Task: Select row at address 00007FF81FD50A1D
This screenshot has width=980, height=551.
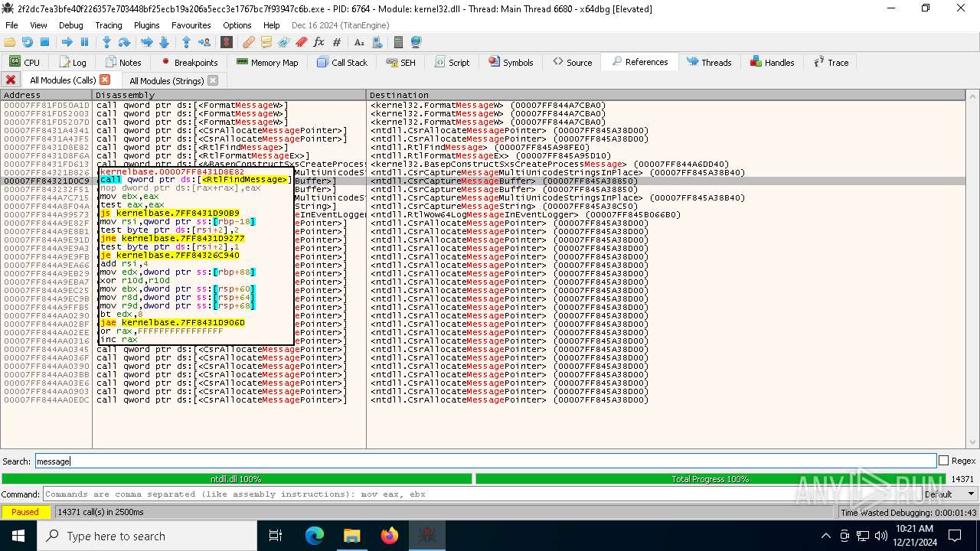Action: pos(482,105)
